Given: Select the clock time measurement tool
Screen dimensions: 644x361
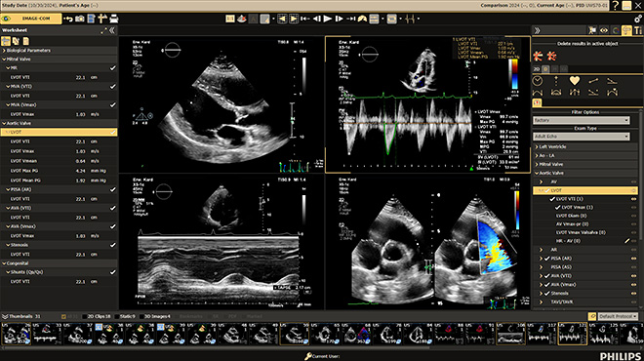Looking at the screenshot, I should pyautogui.click(x=538, y=81).
